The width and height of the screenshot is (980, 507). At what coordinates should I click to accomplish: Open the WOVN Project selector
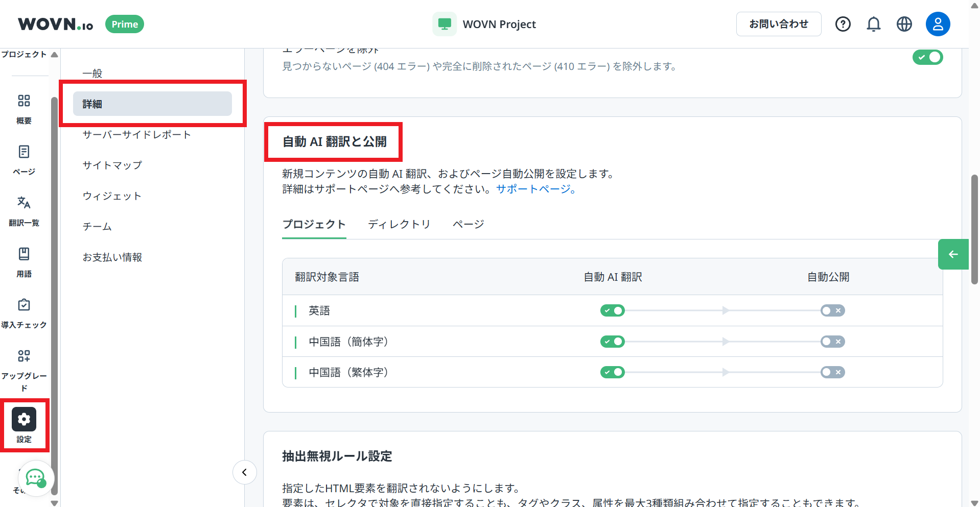tap(484, 23)
